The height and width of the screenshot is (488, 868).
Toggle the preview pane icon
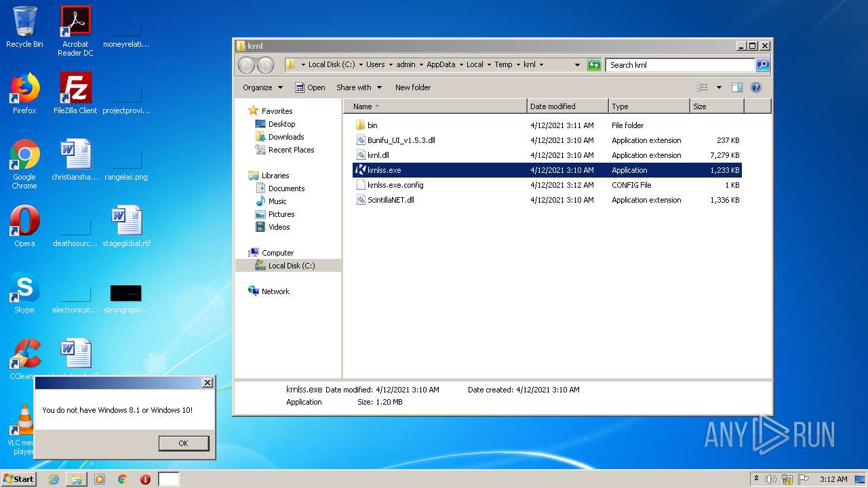pyautogui.click(x=737, y=87)
